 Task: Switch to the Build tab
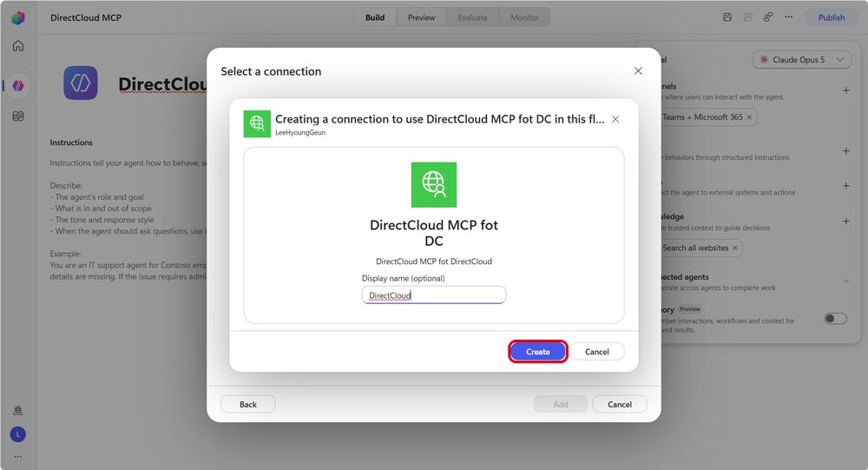click(375, 17)
